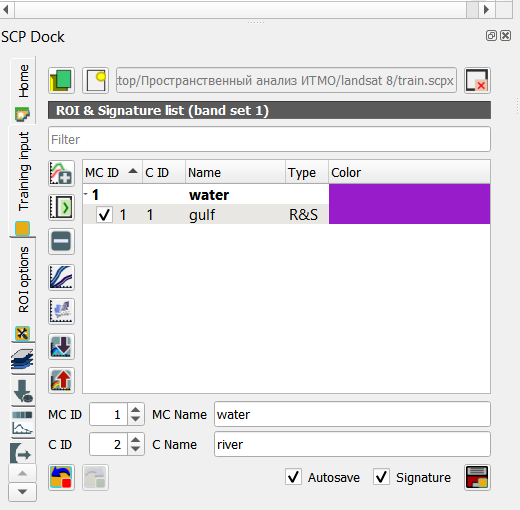Increase the MC ID spinner value
This screenshot has height=510, width=520.
[135, 409]
